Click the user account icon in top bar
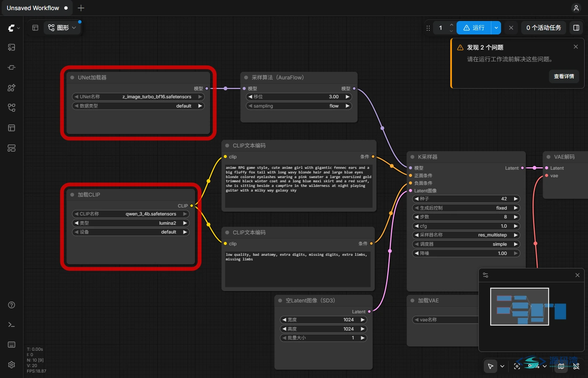The width and height of the screenshot is (588, 378). click(576, 8)
